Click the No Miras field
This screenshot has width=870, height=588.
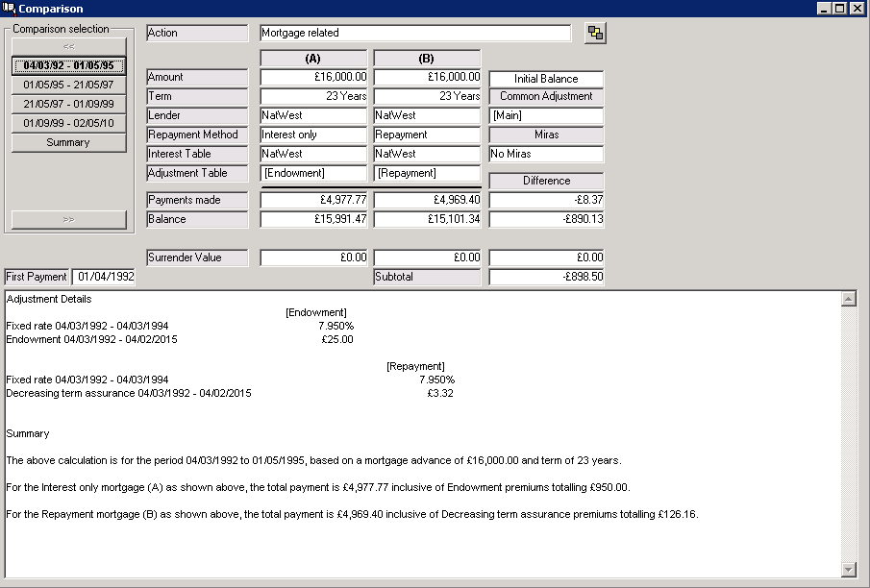pos(546,155)
